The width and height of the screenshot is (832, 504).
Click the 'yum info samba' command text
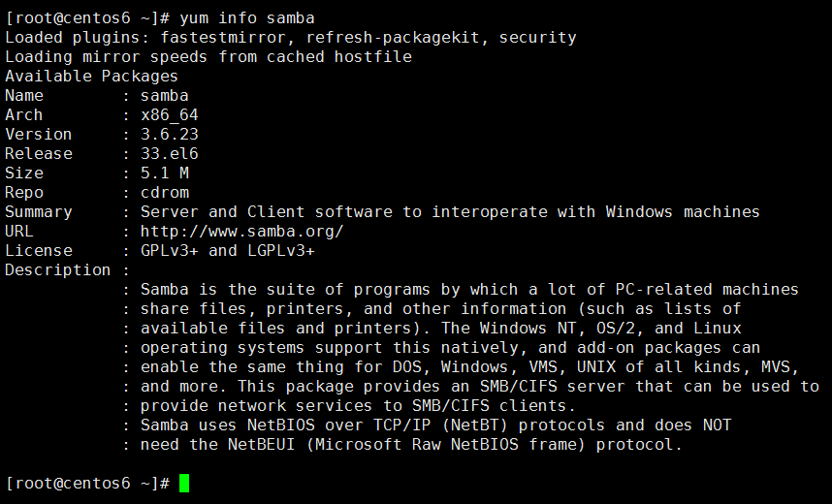pos(247,18)
